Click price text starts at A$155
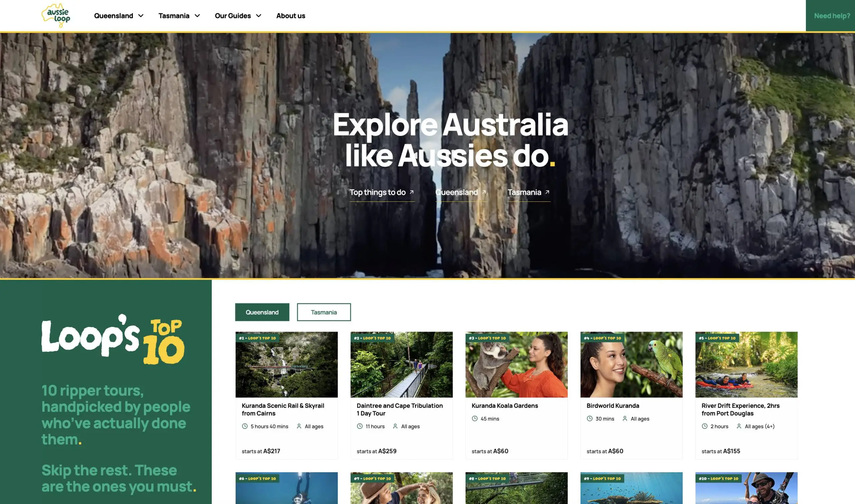Screen dimensions: 855x504 coord(721,451)
